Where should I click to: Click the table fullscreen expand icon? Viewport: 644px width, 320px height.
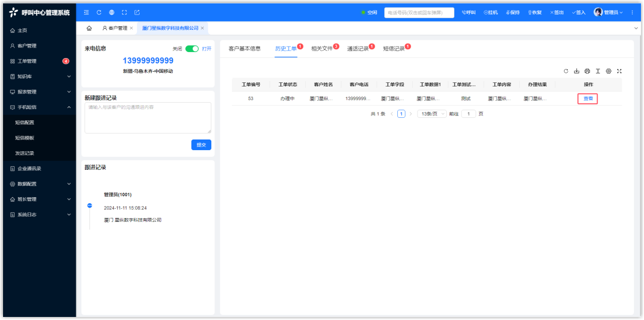click(619, 71)
